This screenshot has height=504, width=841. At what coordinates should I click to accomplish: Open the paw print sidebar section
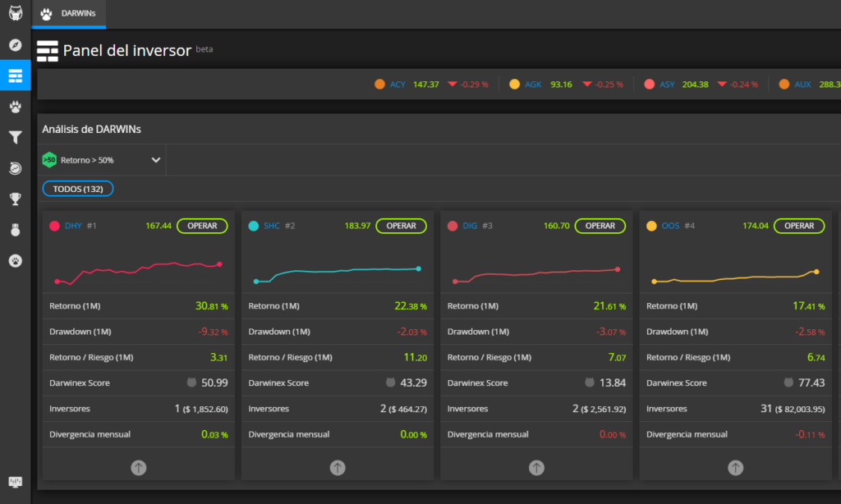point(15,107)
